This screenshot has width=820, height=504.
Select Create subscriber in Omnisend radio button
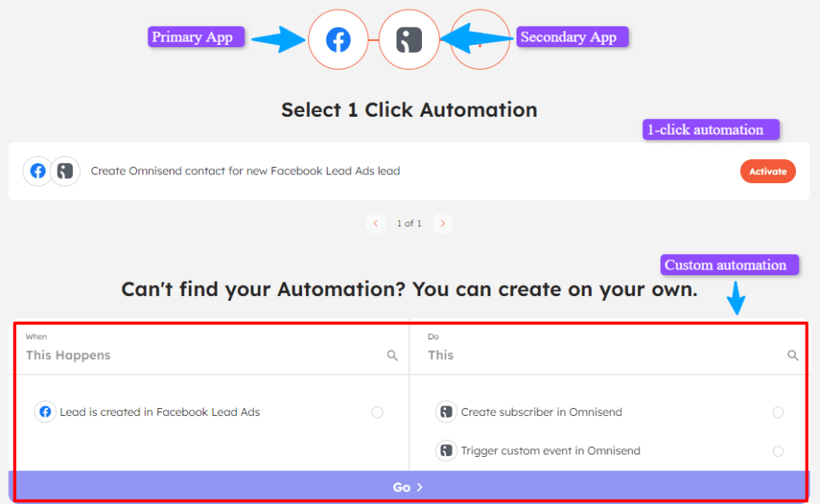pyautogui.click(x=778, y=412)
